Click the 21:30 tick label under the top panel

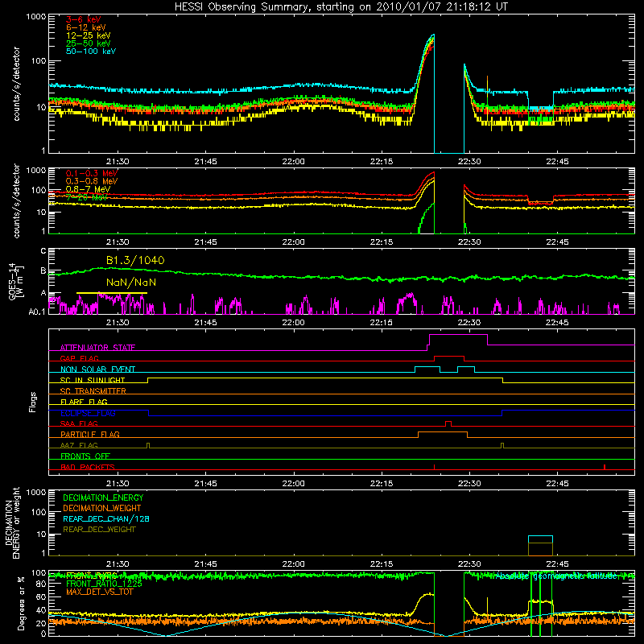pyautogui.click(x=118, y=162)
